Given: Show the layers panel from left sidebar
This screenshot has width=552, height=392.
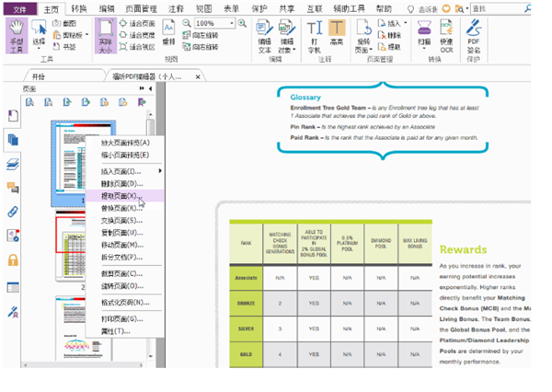Looking at the screenshot, I should [x=14, y=164].
